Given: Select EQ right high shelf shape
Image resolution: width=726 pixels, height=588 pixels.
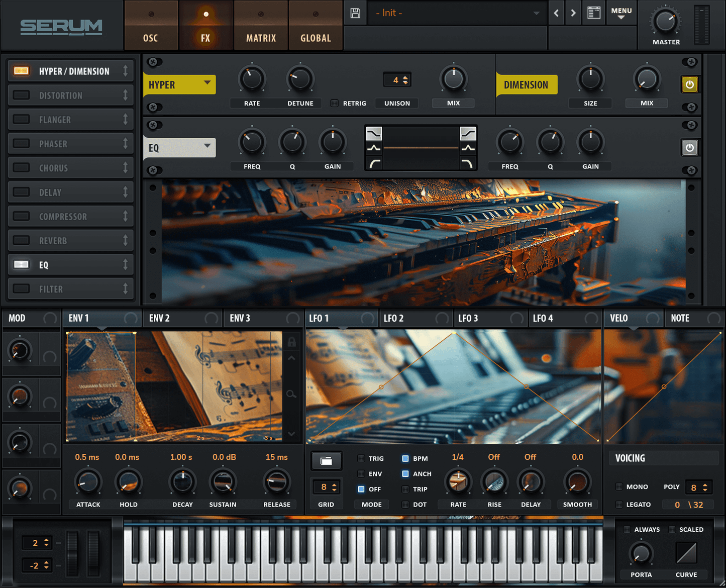Looking at the screenshot, I should [468, 133].
